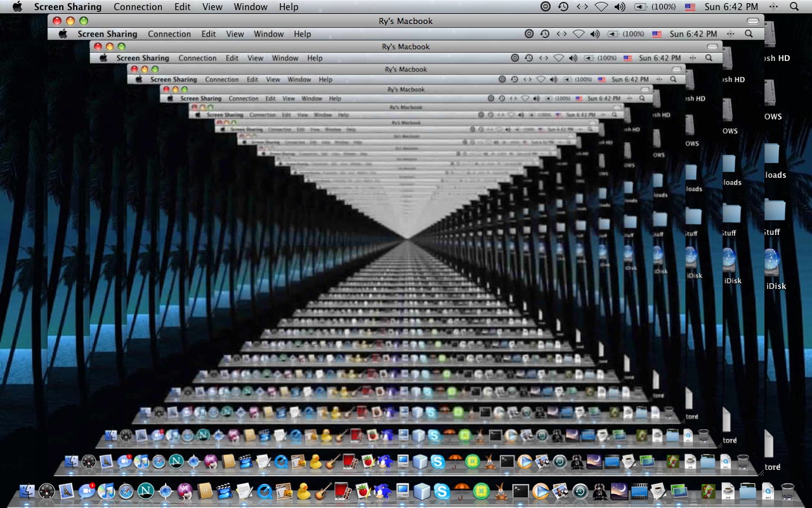Open the blue folder stack in bottommost dock
Screen dimensions: 812x508
point(748,491)
